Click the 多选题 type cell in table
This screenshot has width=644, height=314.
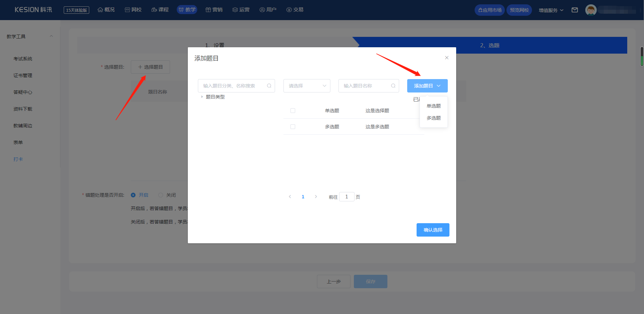(332, 127)
